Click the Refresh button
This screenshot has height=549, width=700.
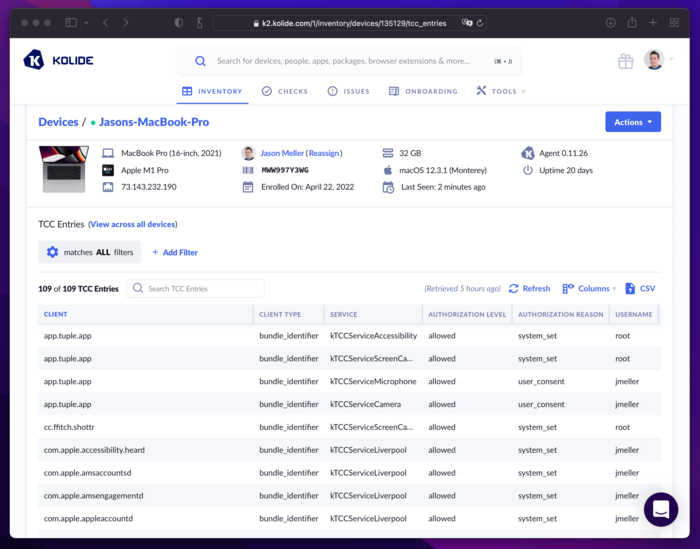[529, 288]
